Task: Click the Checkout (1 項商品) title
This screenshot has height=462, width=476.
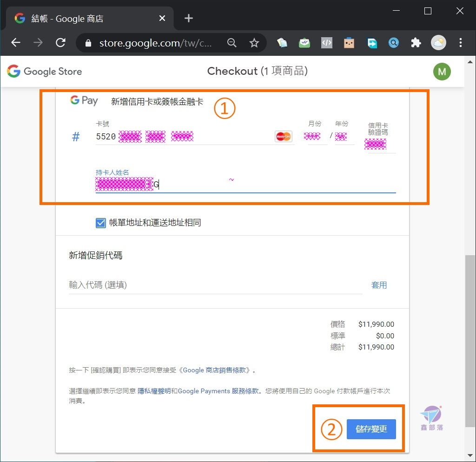Action: click(x=258, y=71)
